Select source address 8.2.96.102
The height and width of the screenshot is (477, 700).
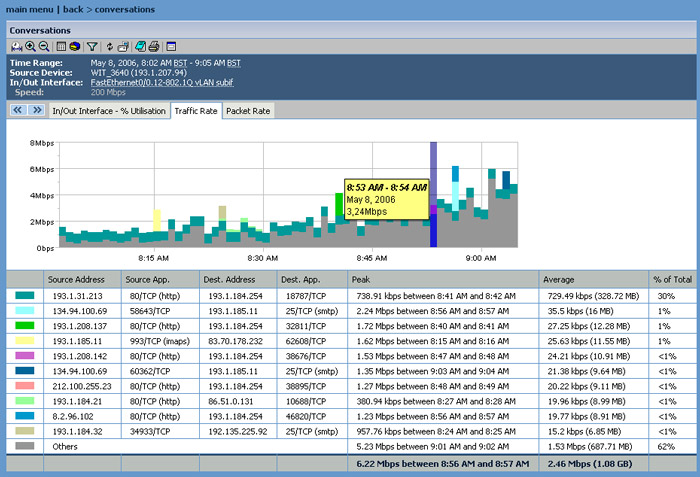(73, 417)
